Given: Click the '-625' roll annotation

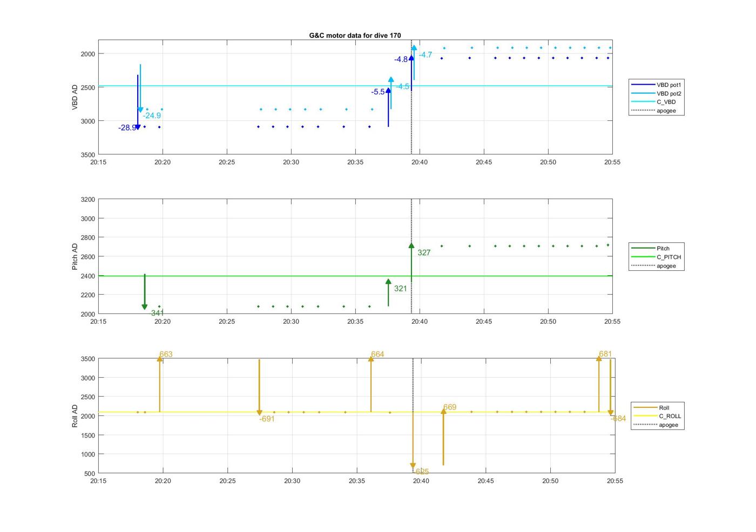Looking at the screenshot, I should click(421, 472).
